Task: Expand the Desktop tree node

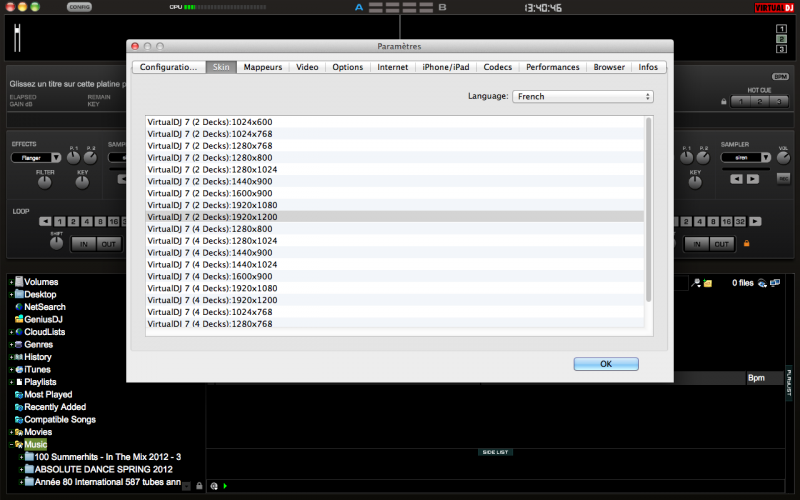Action: [x=11, y=294]
